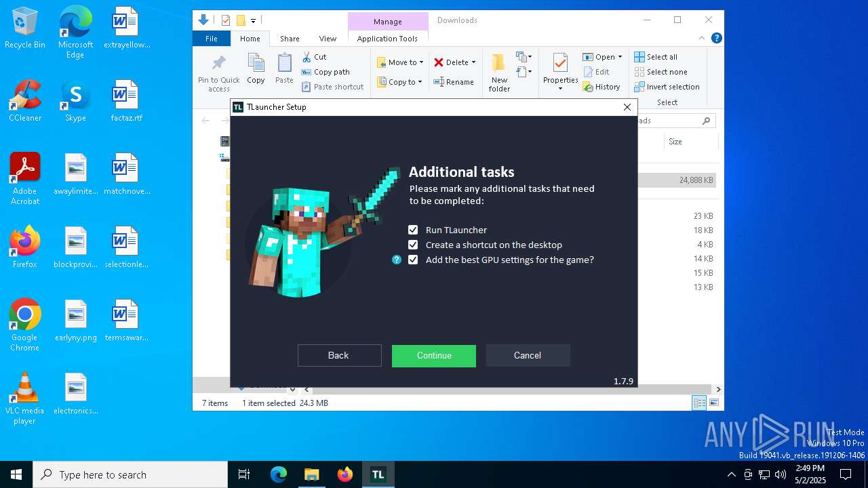Cancel the TLauncher setup
Viewport: 868px width, 488px height.
click(528, 355)
